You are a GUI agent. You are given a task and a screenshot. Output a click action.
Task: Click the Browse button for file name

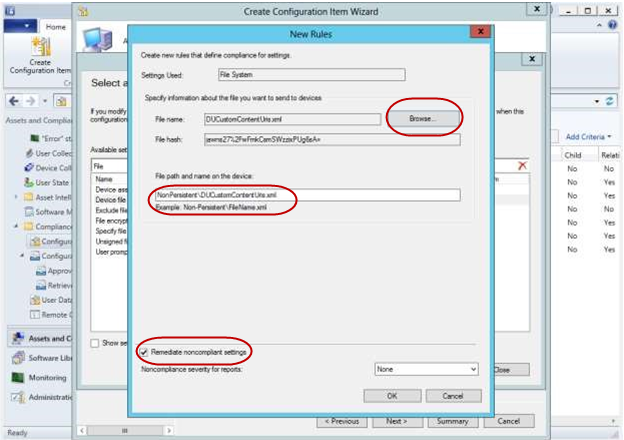pyautogui.click(x=423, y=119)
